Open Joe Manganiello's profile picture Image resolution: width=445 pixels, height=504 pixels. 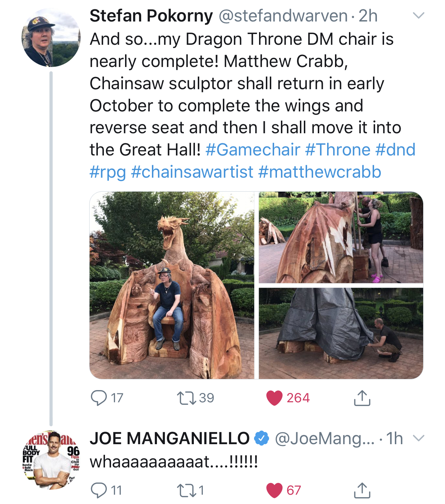51,460
